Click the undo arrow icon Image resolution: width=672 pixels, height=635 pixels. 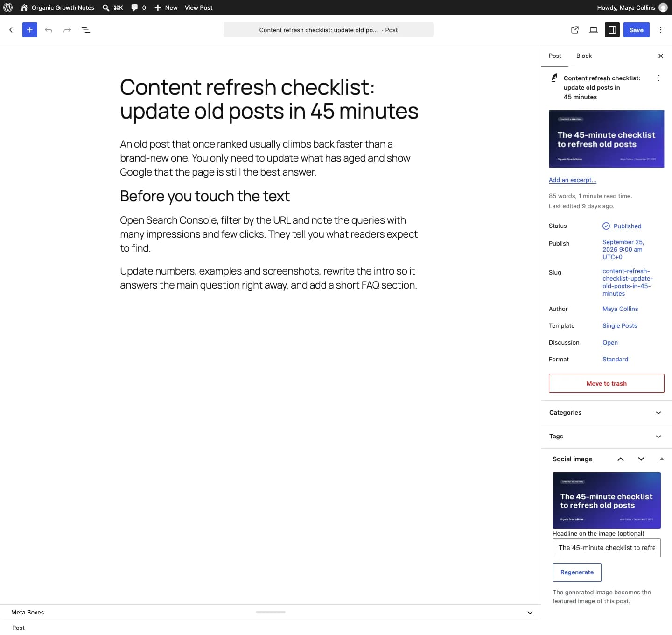tap(49, 30)
